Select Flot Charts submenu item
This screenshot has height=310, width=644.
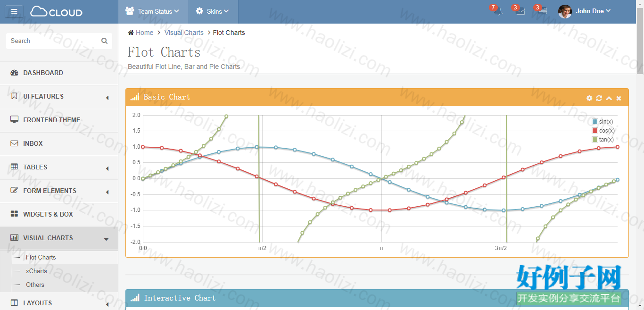click(x=41, y=257)
